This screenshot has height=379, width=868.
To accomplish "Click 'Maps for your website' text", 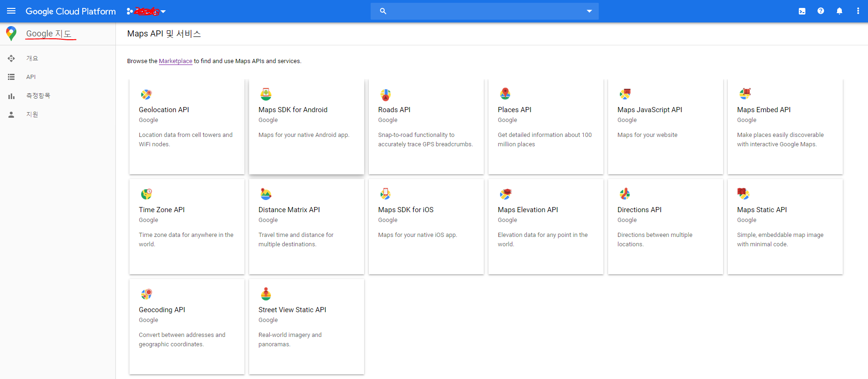I will click(x=647, y=135).
